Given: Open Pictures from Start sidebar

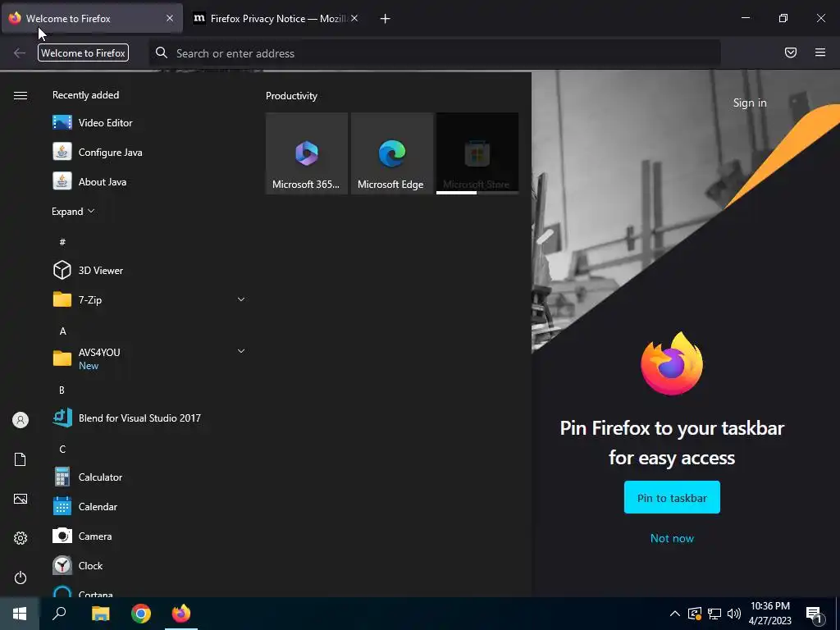Looking at the screenshot, I should pyautogui.click(x=21, y=499).
